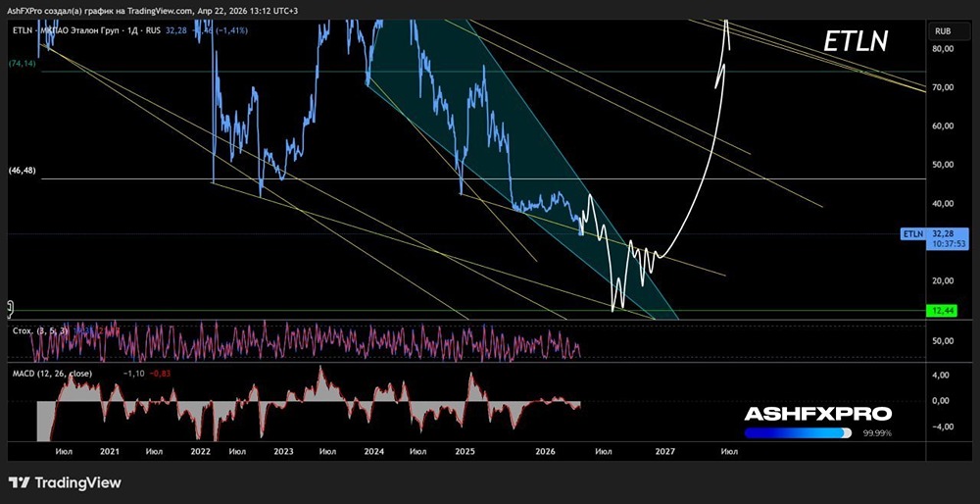Click the TradingView logo at the bottom
The image size is (980, 504).
coord(65,482)
